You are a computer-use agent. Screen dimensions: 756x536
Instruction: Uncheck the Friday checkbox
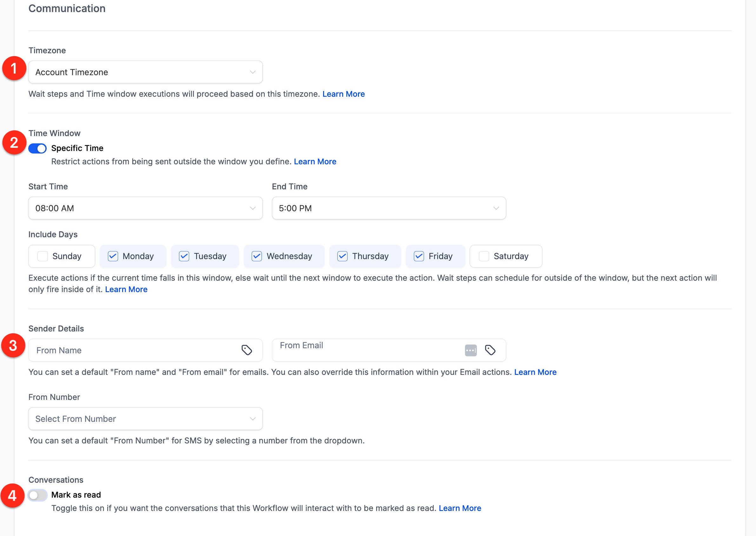419,256
